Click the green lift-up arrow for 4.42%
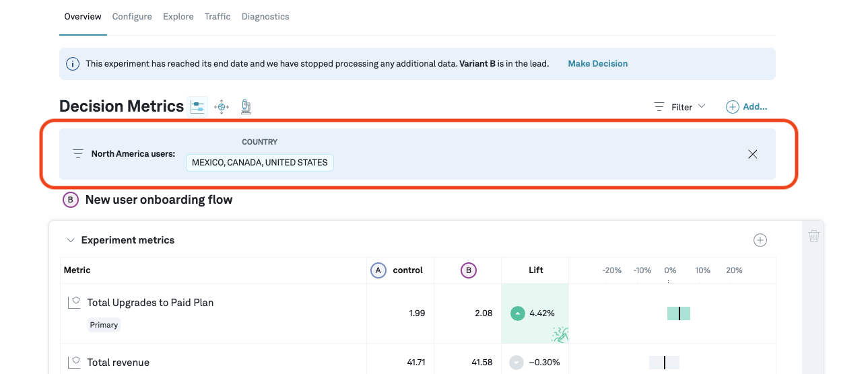The height and width of the screenshot is (374, 868). [517, 313]
